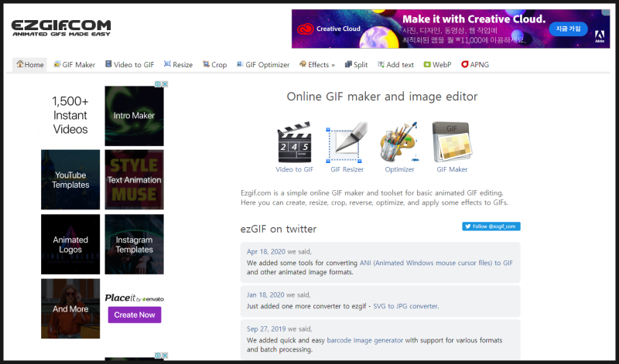This screenshot has width=619, height=364.
Task: Click the YouTube Templates ad thumbnail
Action: pos(70,180)
